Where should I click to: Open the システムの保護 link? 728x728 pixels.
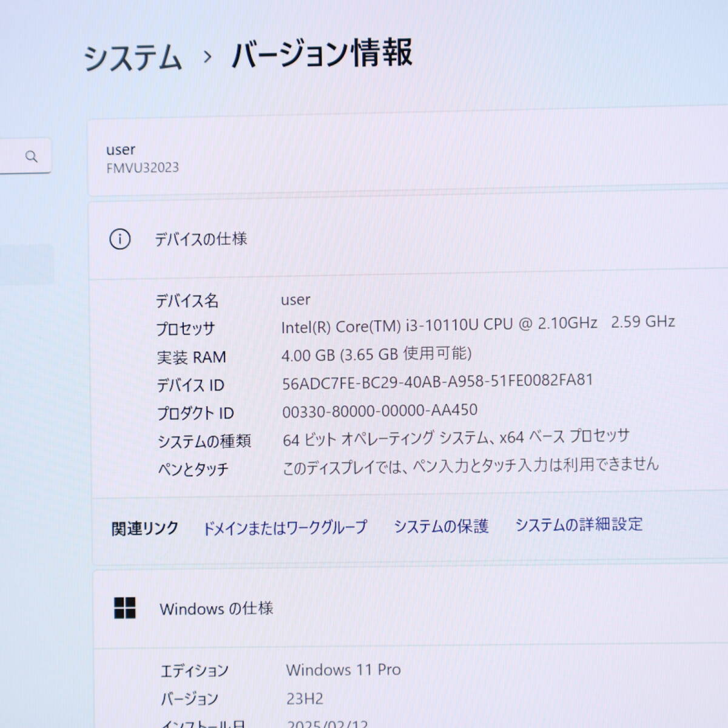coord(441,526)
